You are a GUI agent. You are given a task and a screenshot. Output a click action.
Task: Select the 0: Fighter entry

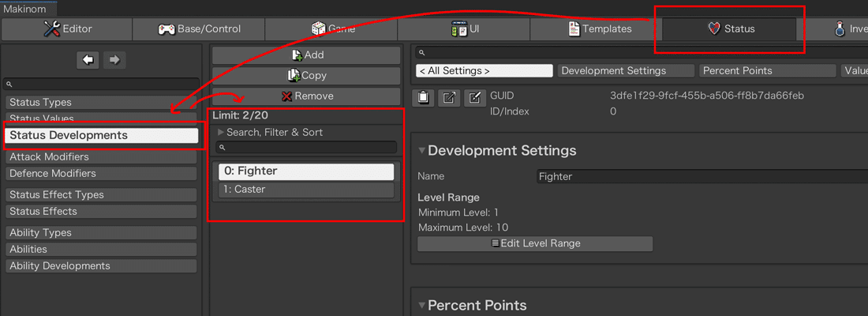pyautogui.click(x=306, y=171)
